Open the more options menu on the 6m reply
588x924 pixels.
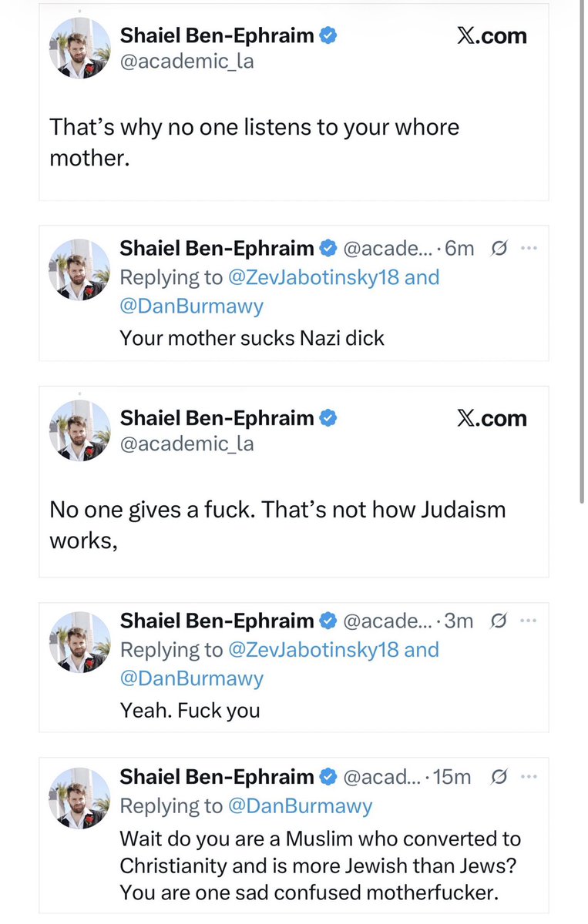[x=529, y=249]
